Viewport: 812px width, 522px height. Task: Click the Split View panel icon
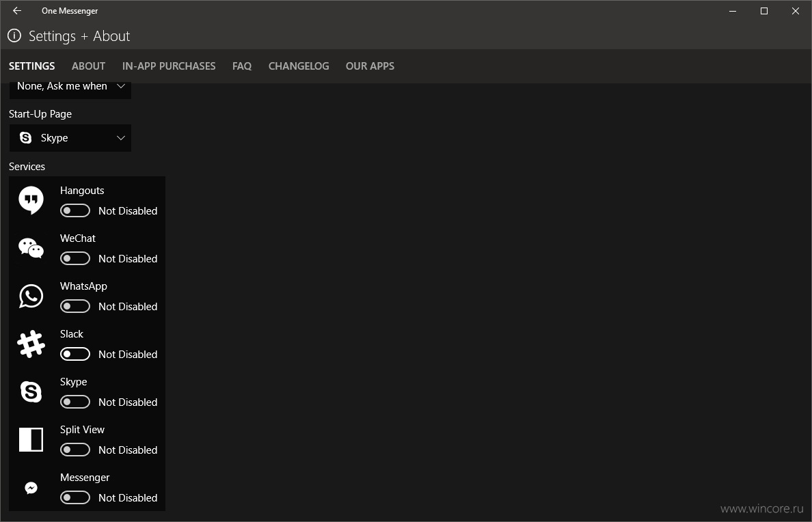point(31,439)
